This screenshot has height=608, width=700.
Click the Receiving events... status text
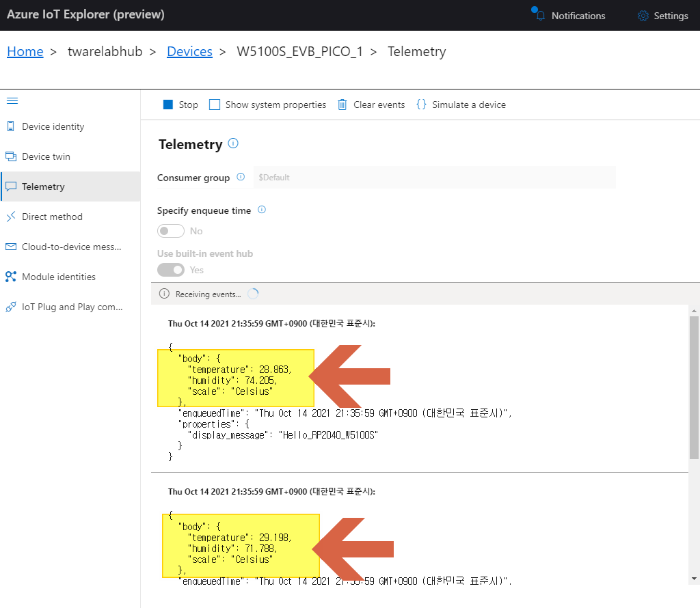tap(208, 294)
